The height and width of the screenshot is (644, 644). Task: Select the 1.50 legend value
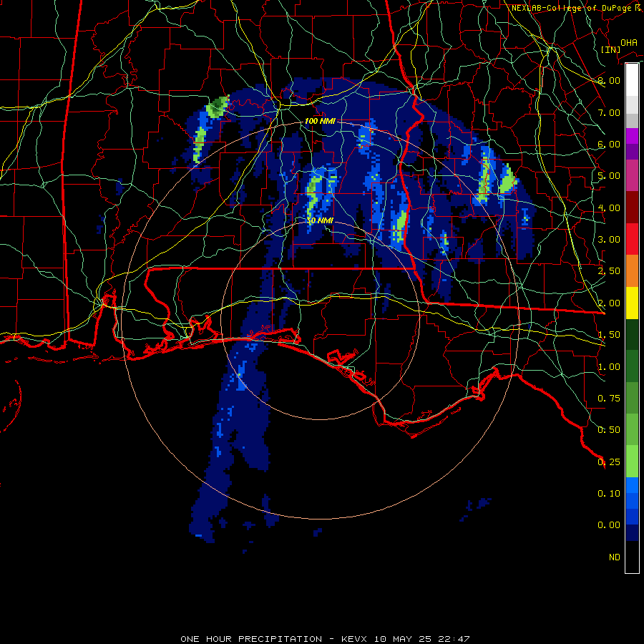coord(609,335)
